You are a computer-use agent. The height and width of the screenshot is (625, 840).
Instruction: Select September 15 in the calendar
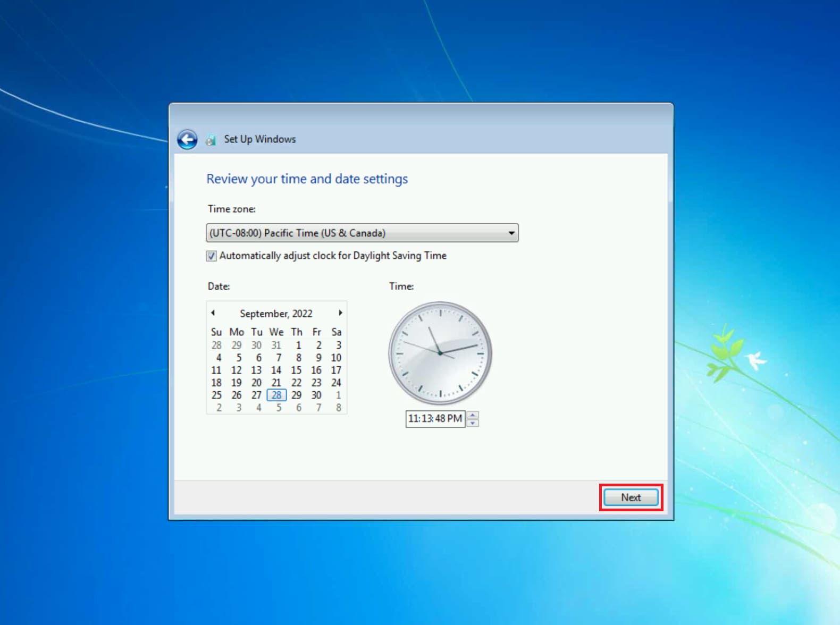[x=297, y=370]
